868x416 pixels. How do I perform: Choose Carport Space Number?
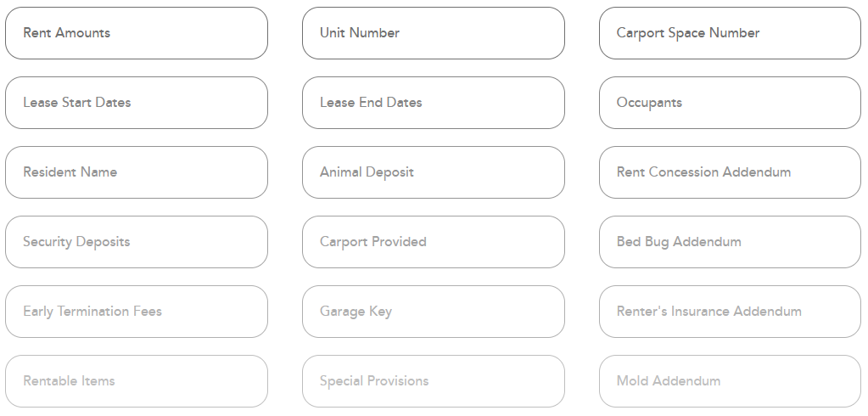pos(731,33)
